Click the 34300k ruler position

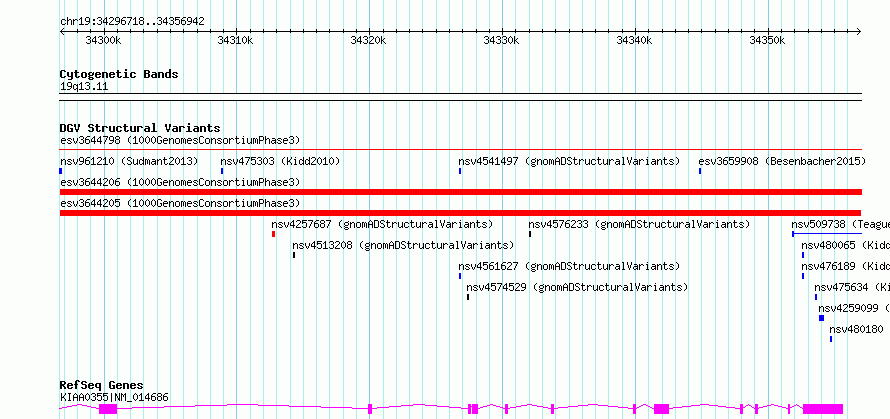[102, 40]
